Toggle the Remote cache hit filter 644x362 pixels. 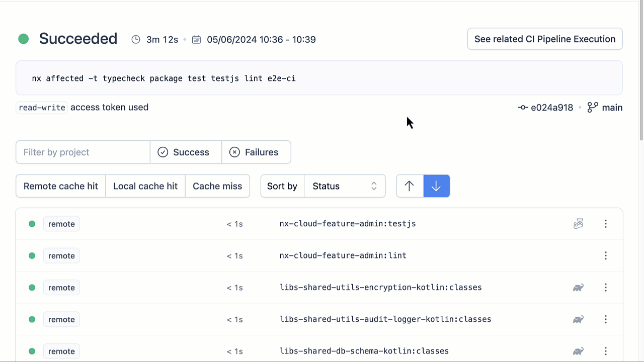coord(61,186)
